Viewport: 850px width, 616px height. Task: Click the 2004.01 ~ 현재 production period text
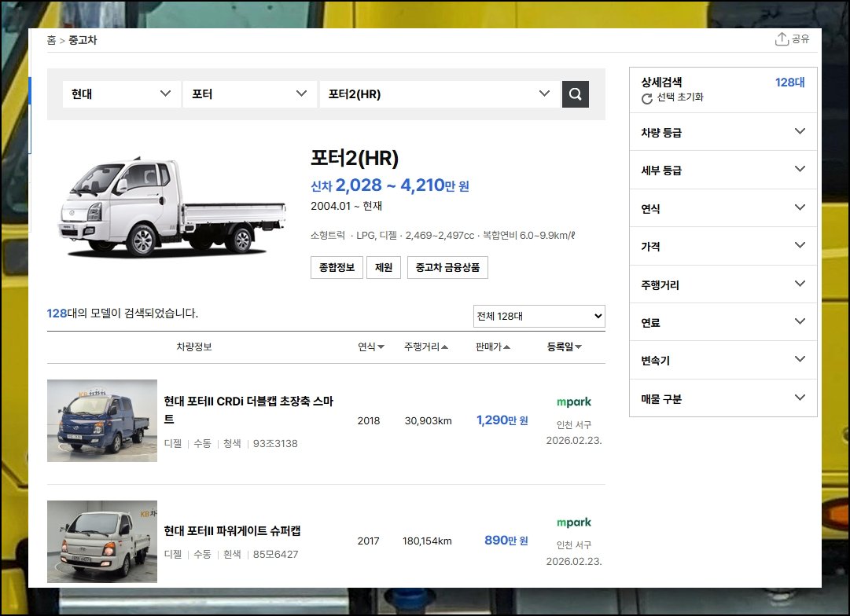pos(347,207)
